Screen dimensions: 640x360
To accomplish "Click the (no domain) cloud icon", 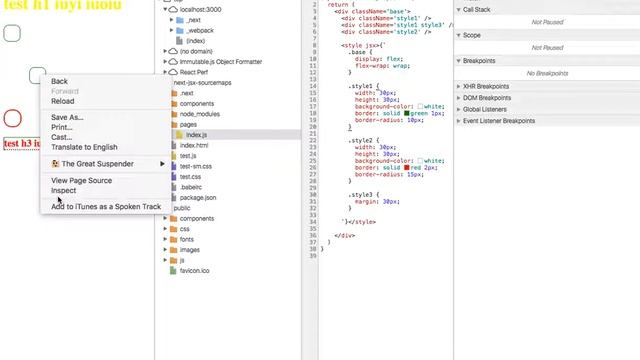I will [x=173, y=51].
